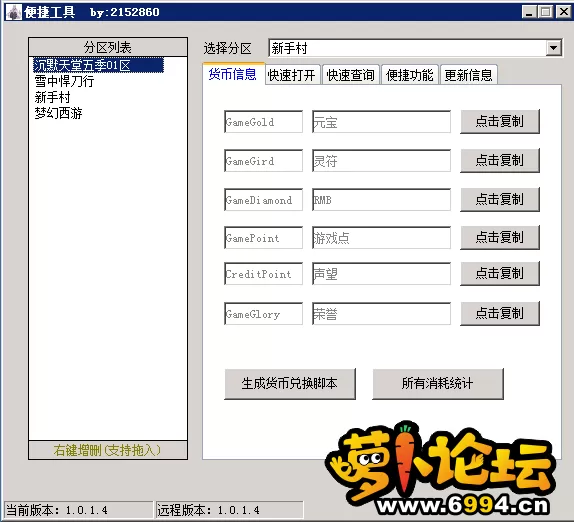This screenshot has height=522, width=574.
Task: Click the 游戏点 text field
Action: 381,238
